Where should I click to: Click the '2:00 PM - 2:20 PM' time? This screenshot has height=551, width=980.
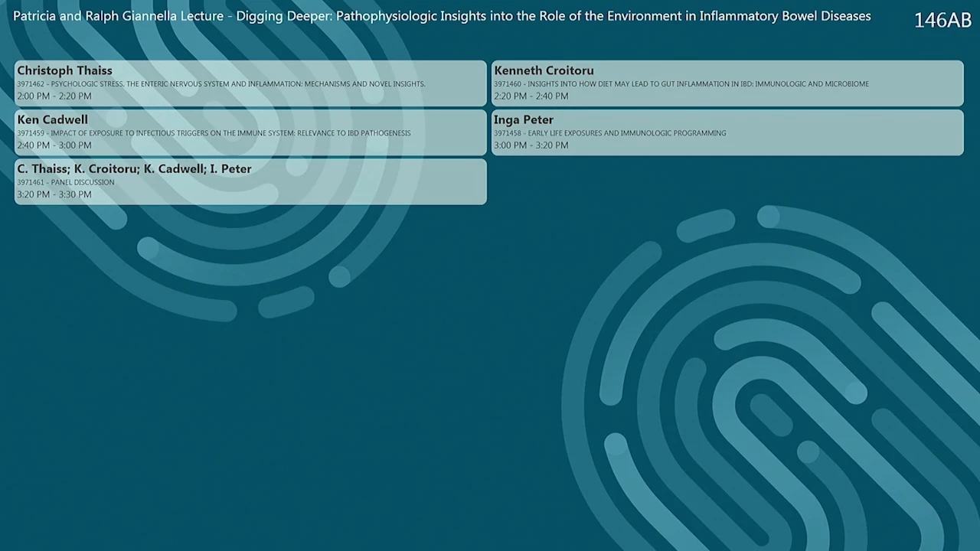tap(54, 96)
